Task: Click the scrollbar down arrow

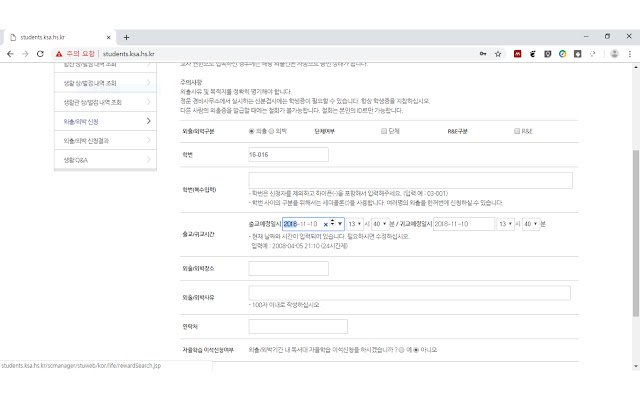Action: point(636,367)
